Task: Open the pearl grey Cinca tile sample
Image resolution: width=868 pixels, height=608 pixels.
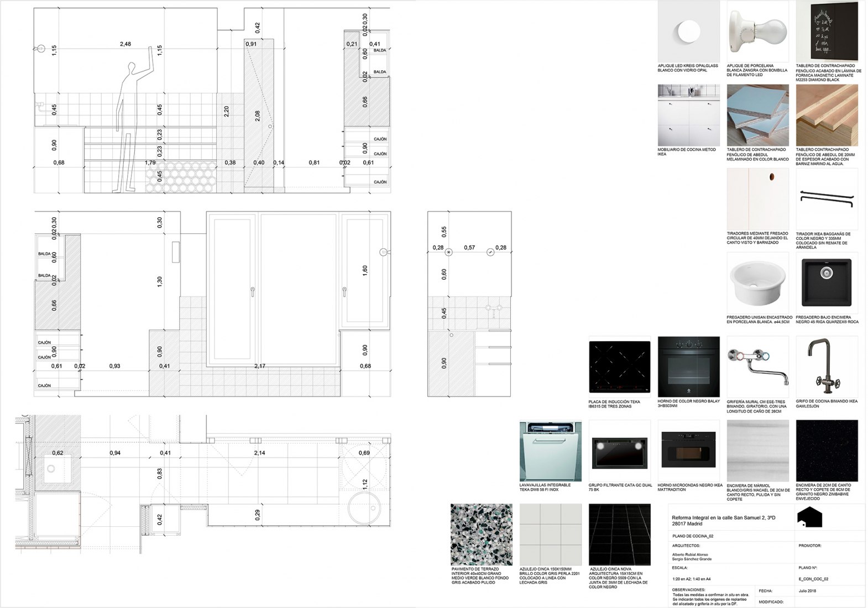Action: tap(551, 534)
